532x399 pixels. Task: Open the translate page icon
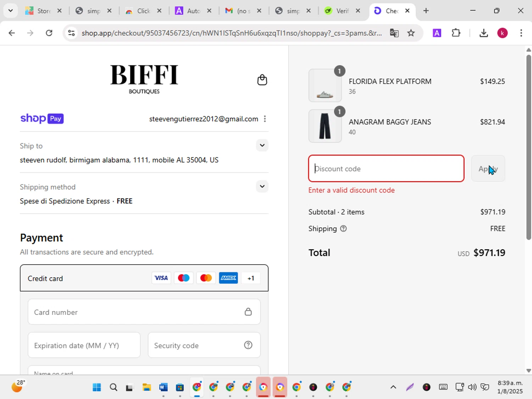tap(394, 33)
